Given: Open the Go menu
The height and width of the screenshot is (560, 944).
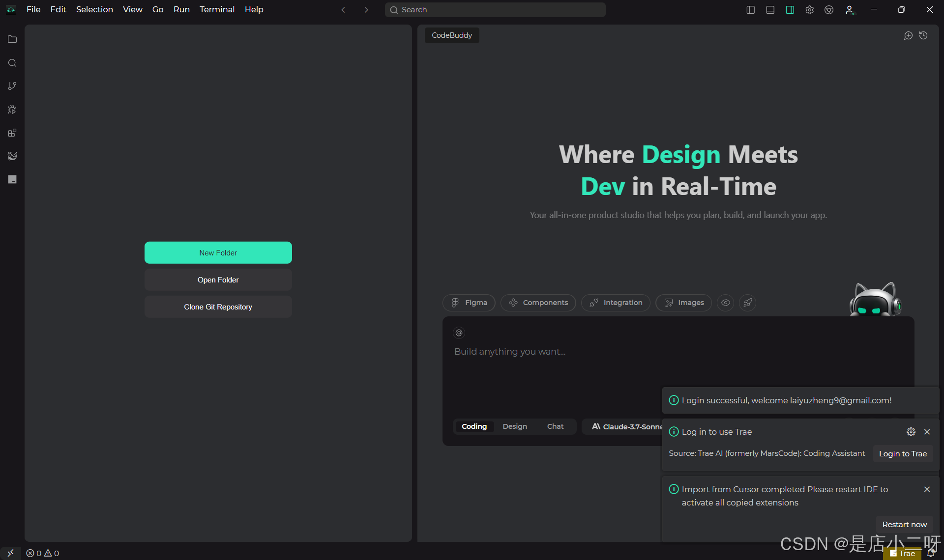Looking at the screenshot, I should (x=158, y=9).
